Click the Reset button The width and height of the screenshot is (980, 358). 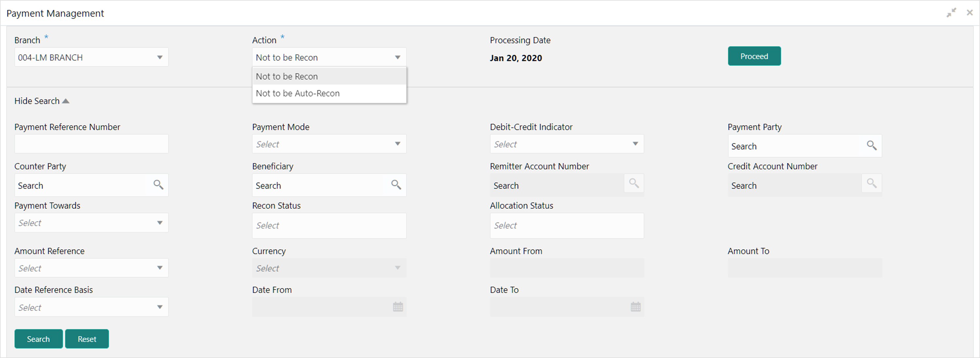pos(87,339)
